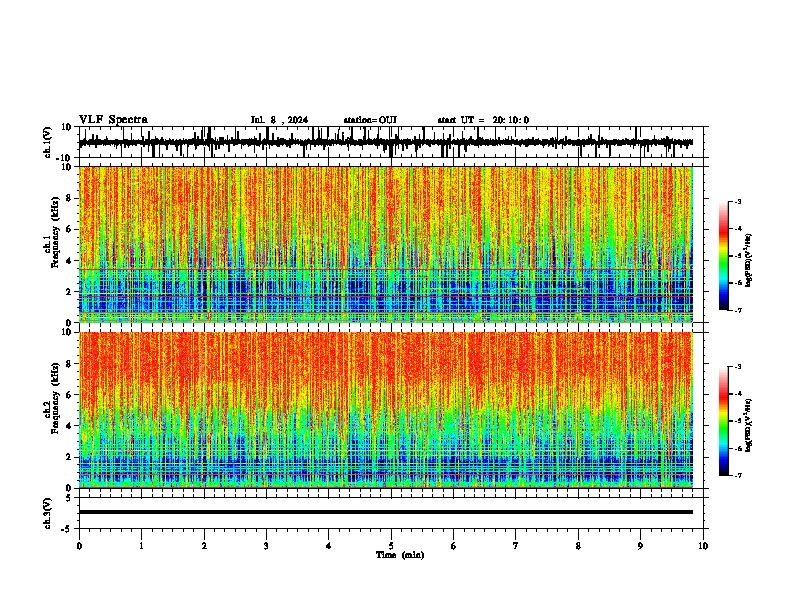Click the "4" kHz tick on ch.1 frequency axis

(70, 261)
